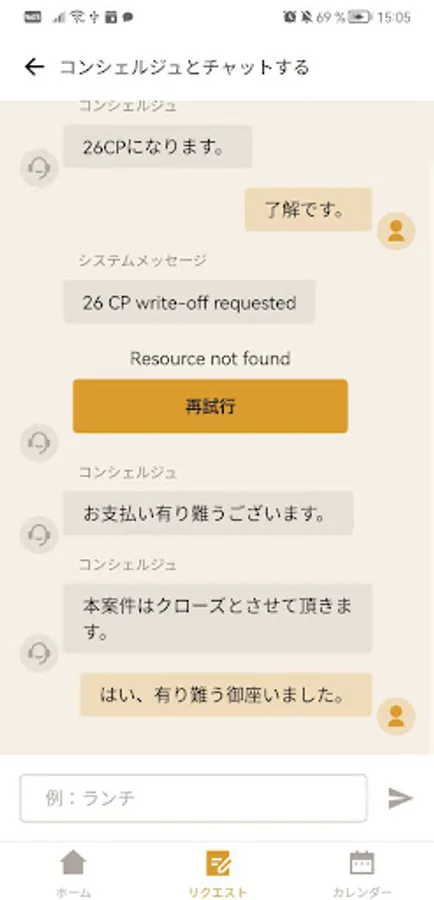This screenshot has width=434, height=900.
Task: Tap concierge avatar beside お支払い有り難うございます
Action: tap(39, 534)
